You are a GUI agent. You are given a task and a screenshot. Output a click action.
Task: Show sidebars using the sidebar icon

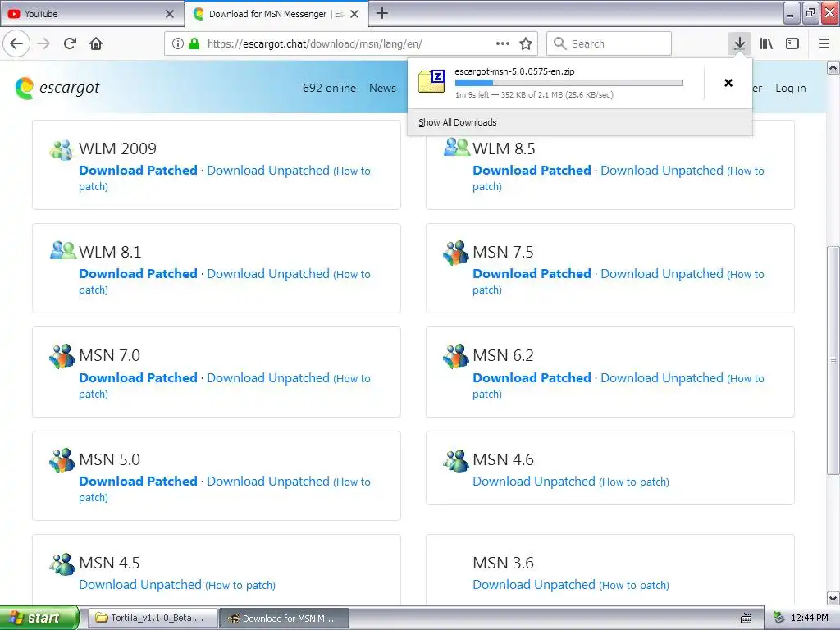(x=792, y=43)
